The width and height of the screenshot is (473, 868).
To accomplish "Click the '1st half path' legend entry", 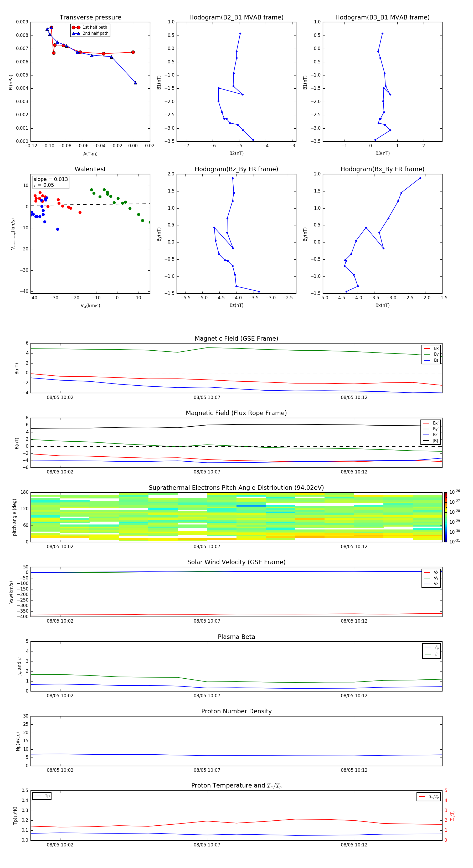I will (90, 27).
